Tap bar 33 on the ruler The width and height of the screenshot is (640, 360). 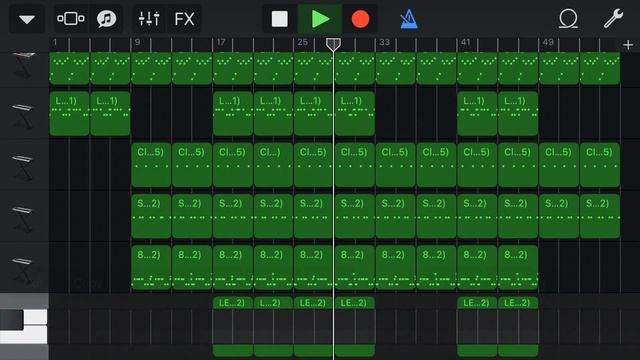384,42
